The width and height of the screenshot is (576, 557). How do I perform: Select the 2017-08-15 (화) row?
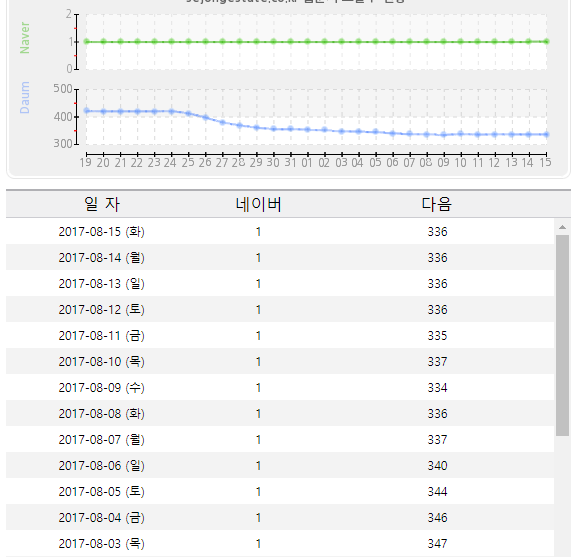(280, 231)
